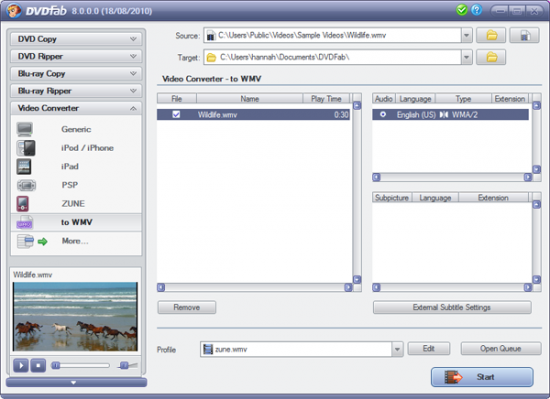Click the Generic device monitor icon

click(x=25, y=129)
